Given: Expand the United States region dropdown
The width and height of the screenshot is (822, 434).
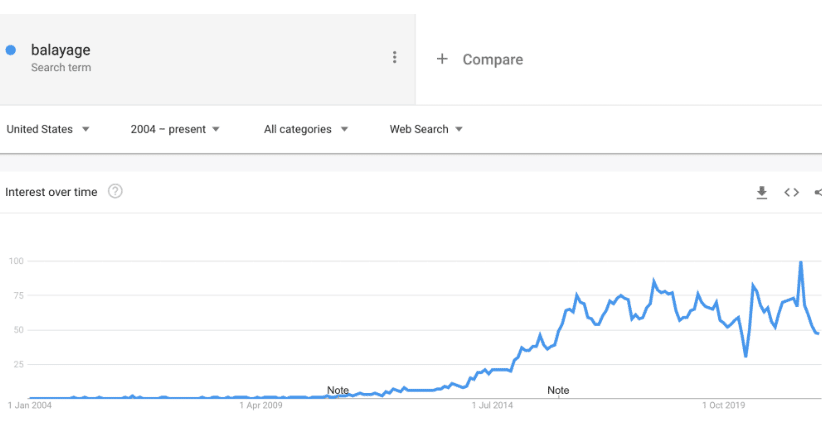Looking at the screenshot, I should 48,129.
